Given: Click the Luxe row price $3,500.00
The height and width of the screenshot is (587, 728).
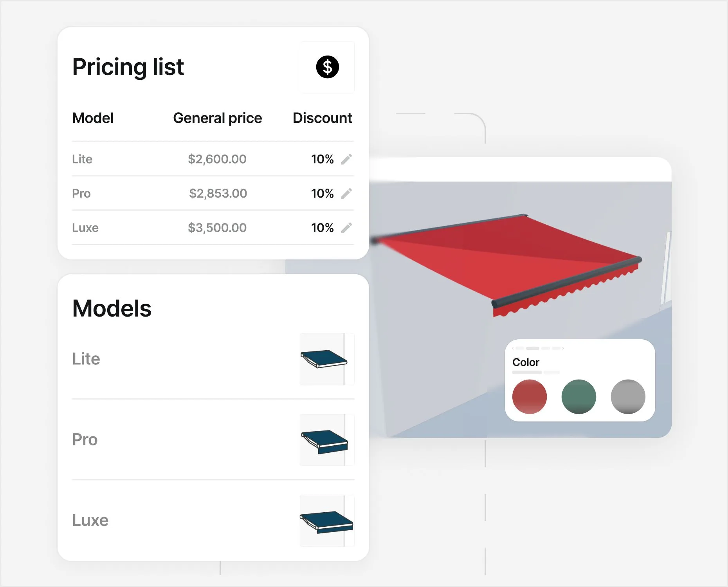Looking at the screenshot, I should [217, 228].
